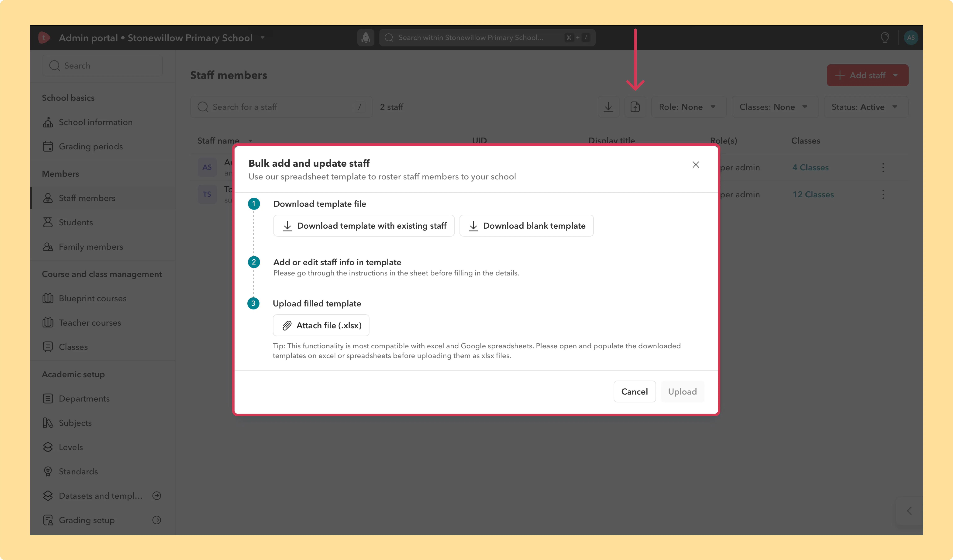
Task: Open the 12 Classes link
Action: pos(813,194)
